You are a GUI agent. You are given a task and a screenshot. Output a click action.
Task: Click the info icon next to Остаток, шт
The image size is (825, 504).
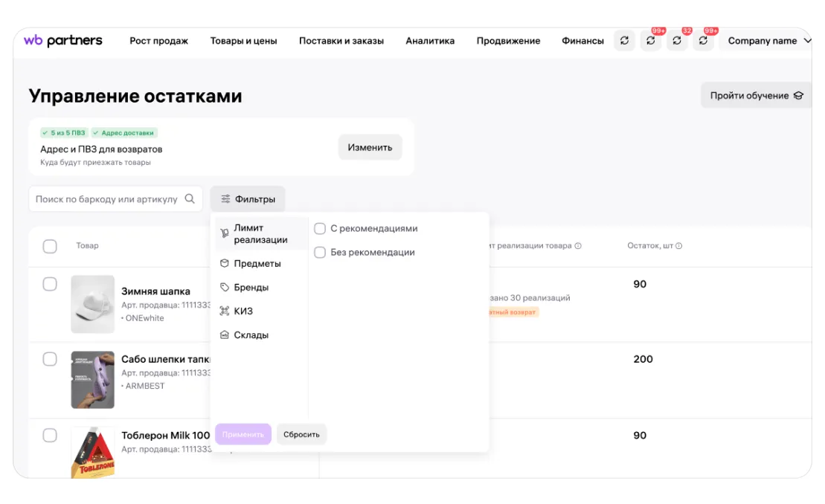pyautogui.click(x=678, y=246)
